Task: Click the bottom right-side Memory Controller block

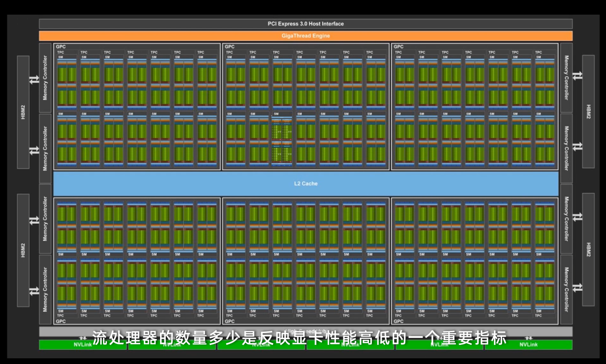Action: tap(566, 289)
